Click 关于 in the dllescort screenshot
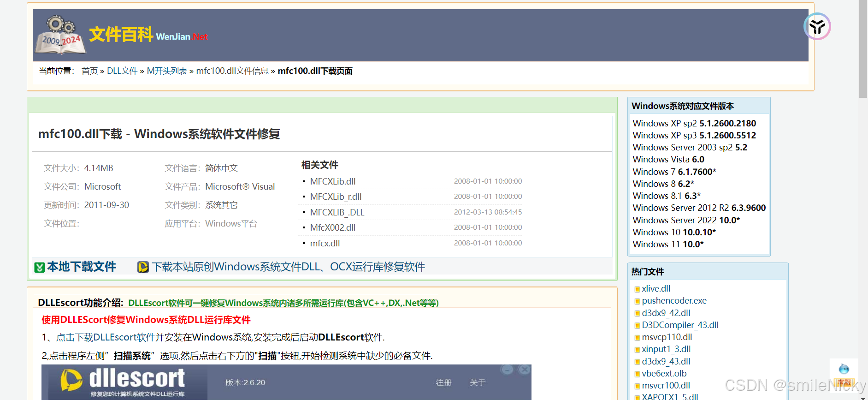This screenshot has height=400, width=868. click(478, 382)
